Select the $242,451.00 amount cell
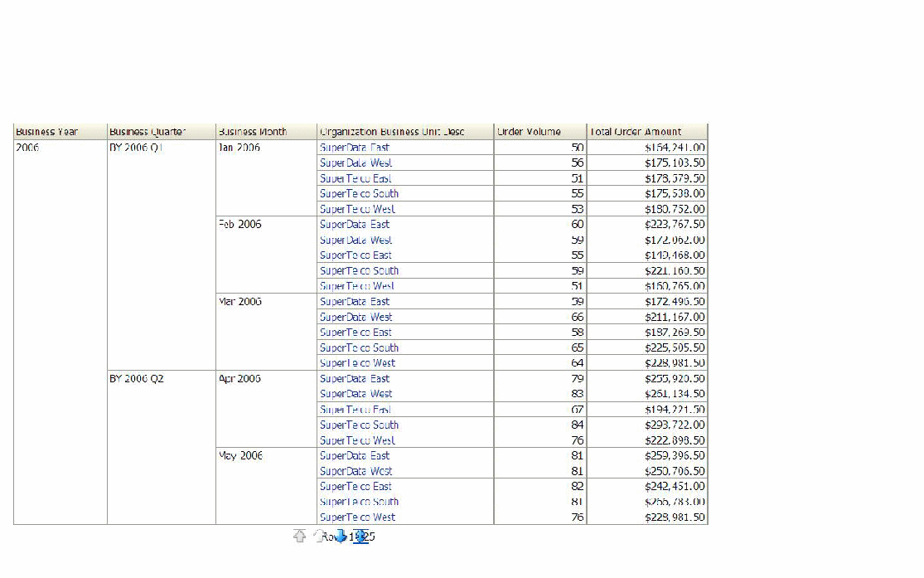Screen dimensions: 924x578 click(647, 486)
